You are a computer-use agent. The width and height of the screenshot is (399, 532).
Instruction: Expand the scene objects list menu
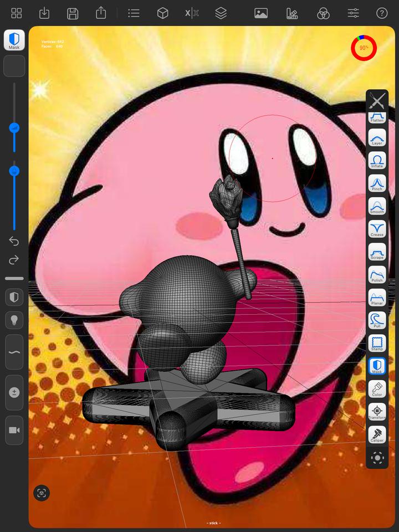tap(134, 13)
